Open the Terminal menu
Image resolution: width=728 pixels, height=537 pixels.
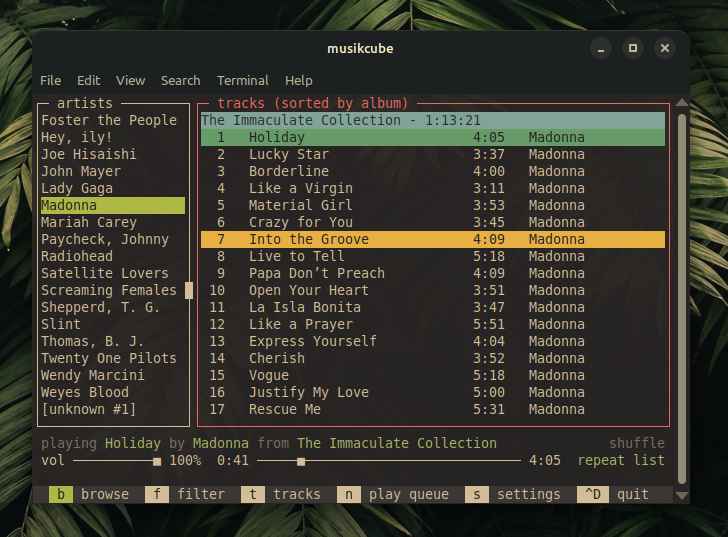(x=243, y=80)
